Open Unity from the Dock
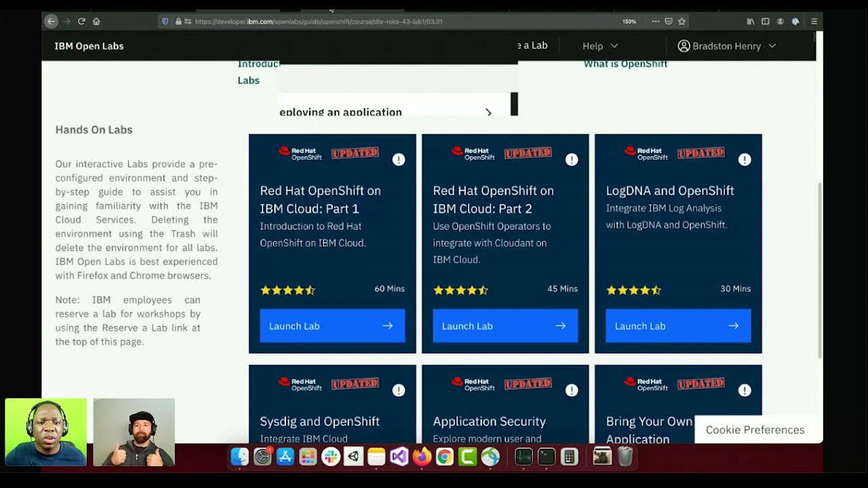 point(353,457)
